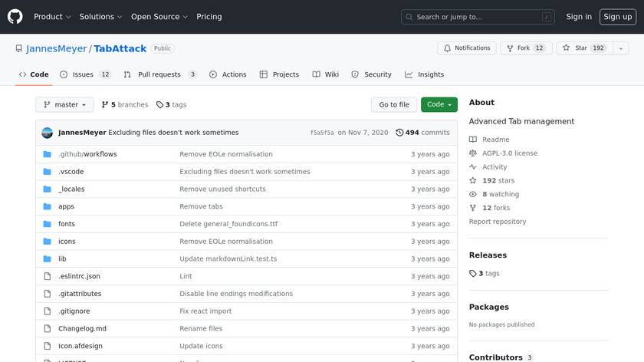The image size is (644, 362).
Task: Open 'Delete general_foundicons.ttf' commit message
Action: pos(228,224)
